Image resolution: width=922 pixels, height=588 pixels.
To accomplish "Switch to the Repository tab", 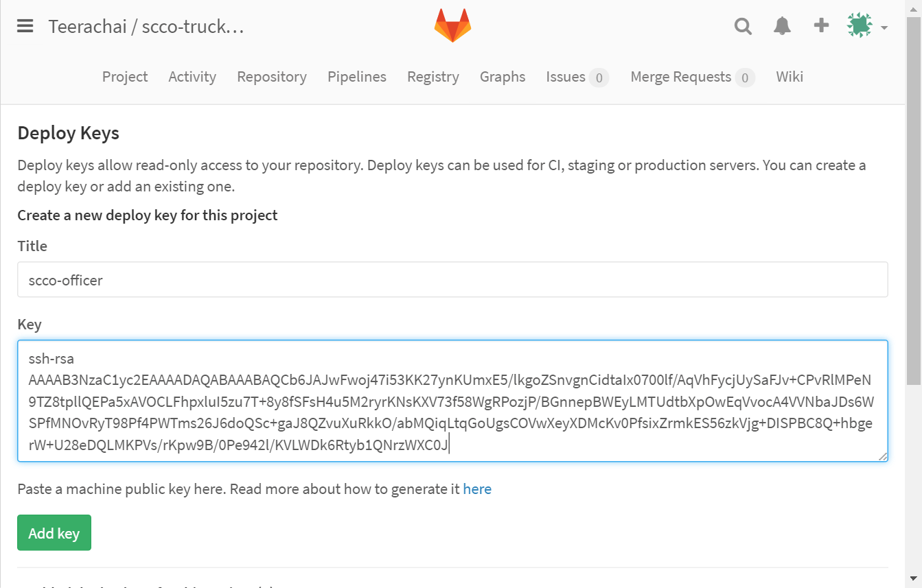I will point(272,77).
